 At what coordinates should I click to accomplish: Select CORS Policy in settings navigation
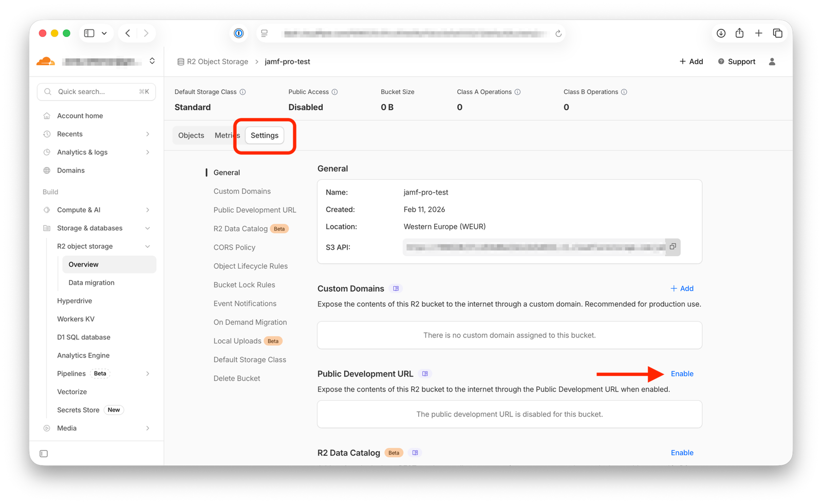click(x=234, y=248)
